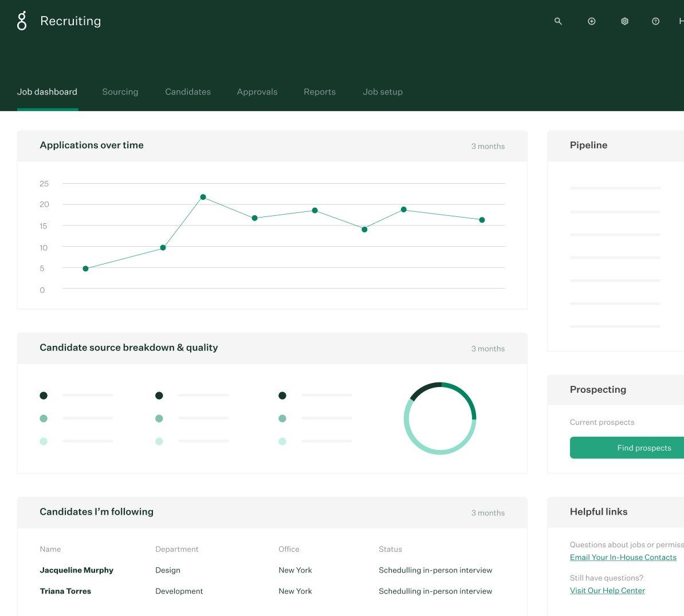This screenshot has height=616, width=684.
Task: Select the Job dashboard tab
Action: pos(47,92)
